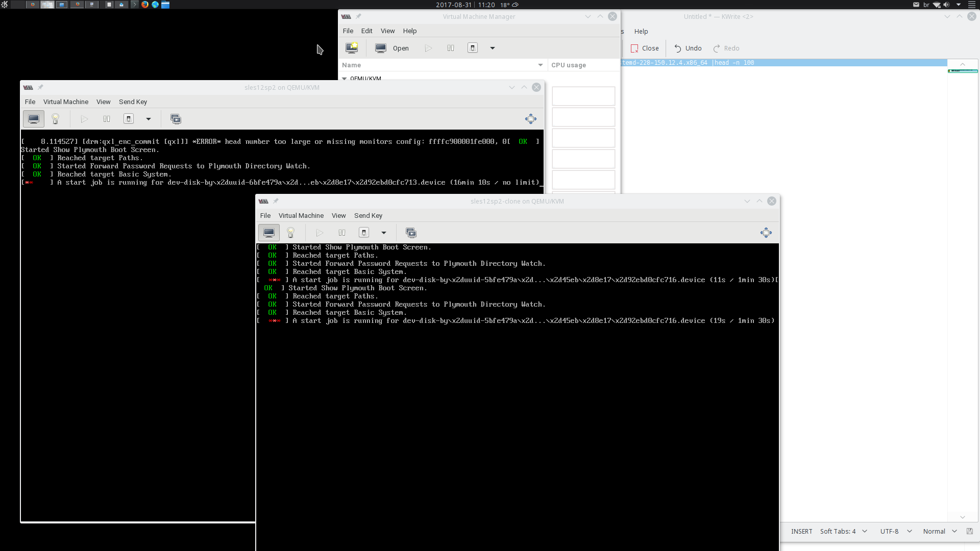Open File menu in sles12sp2 window
The image size is (980, 551).
(x=30, y=102)
